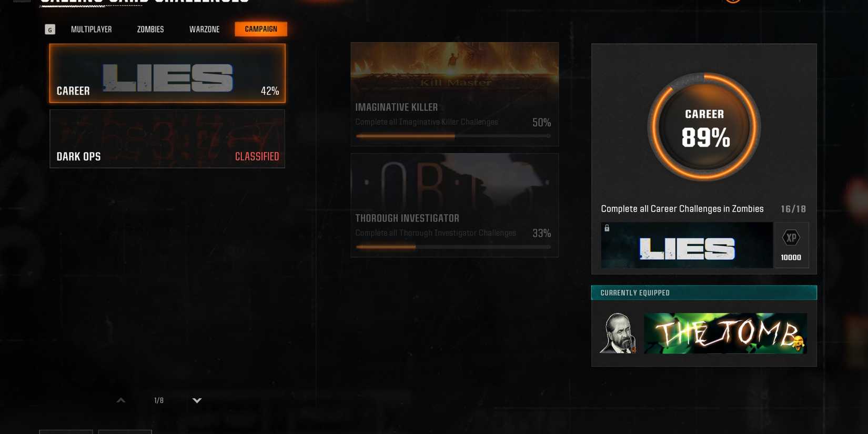Click the Career 89% progress ring
868x434 pixels.
(704, 127)
